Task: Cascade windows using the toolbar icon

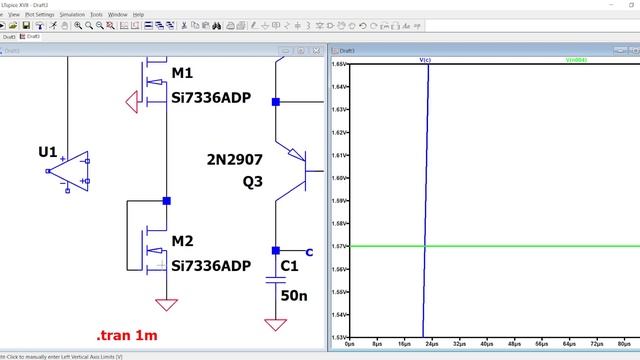Action: click(x=160, y=26)
